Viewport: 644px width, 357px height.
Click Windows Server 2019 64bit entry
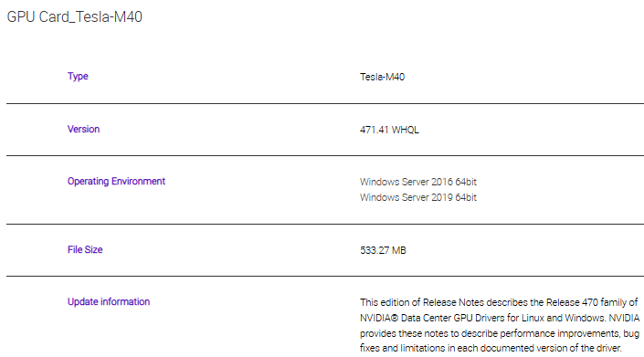click(418, 197)
